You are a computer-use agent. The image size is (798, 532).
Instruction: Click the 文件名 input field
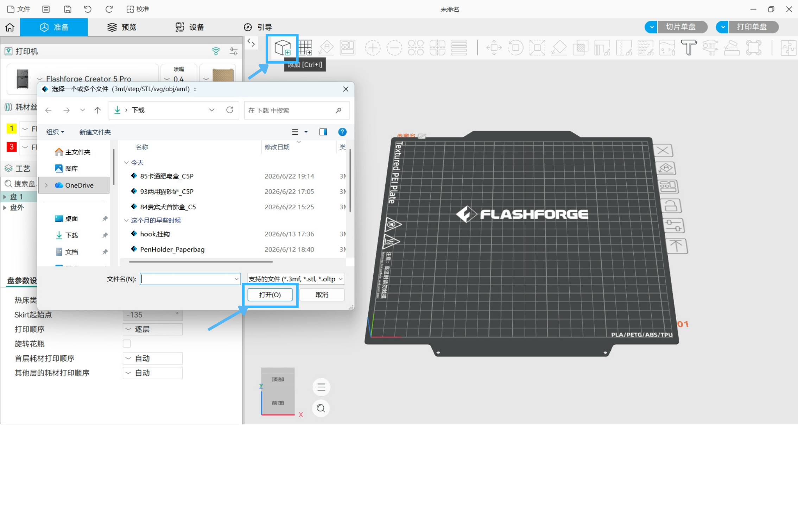click(x=190, y=279)
